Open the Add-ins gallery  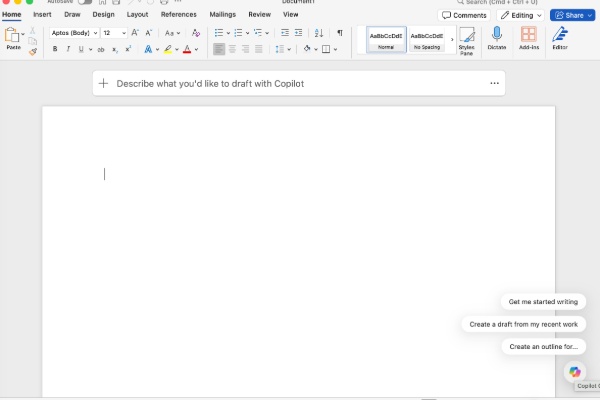tap(529, 38)
